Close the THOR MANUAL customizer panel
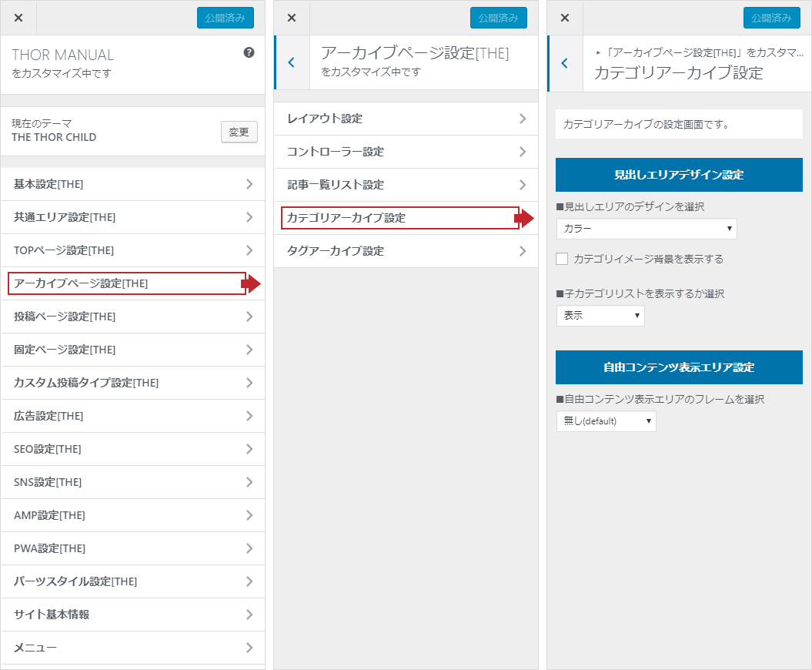The height and width of the screenshot is (670, 812). (x=18, y=18)
